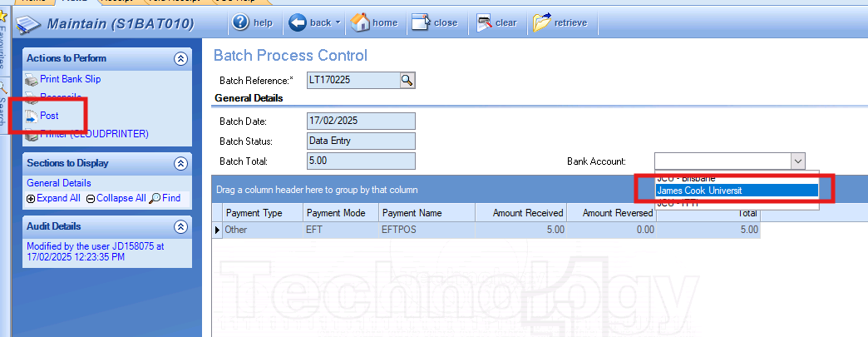Click the Payment Name column header
Viewport: 868px width, 337px height.
(x=427, y=213)
